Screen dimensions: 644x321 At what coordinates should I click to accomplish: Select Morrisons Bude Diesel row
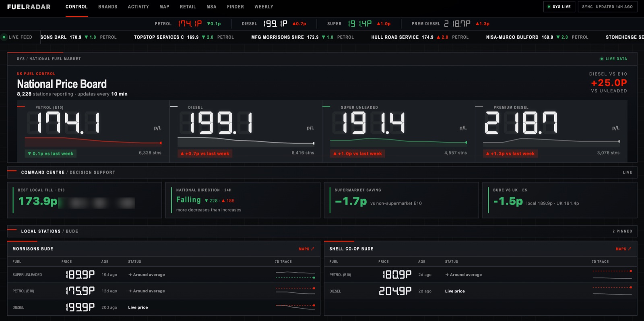pyautogui.click(x=164, y=307)
